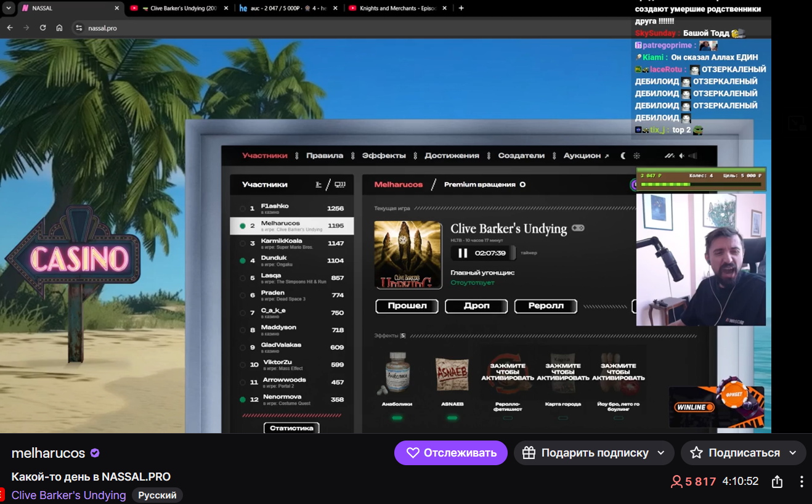
Task: Open the Участники nav tab
Action: (x=265, y=156)
